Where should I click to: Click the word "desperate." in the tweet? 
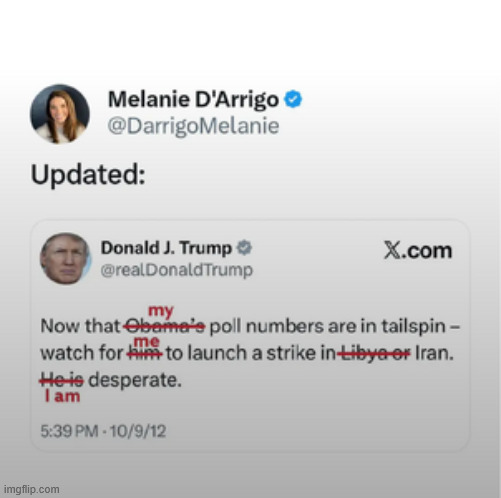pos(135,381)
